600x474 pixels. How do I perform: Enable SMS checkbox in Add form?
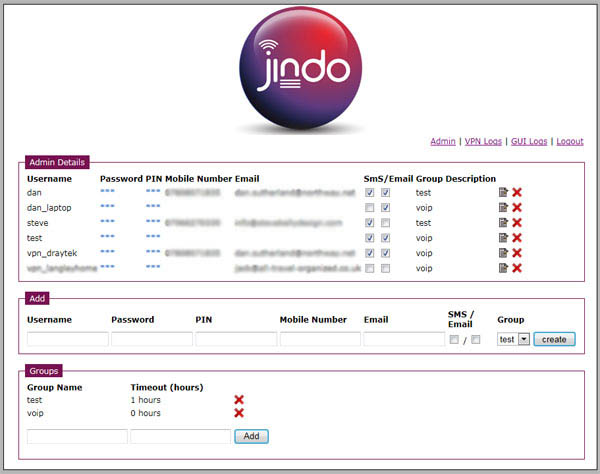(x=454, y=339)
